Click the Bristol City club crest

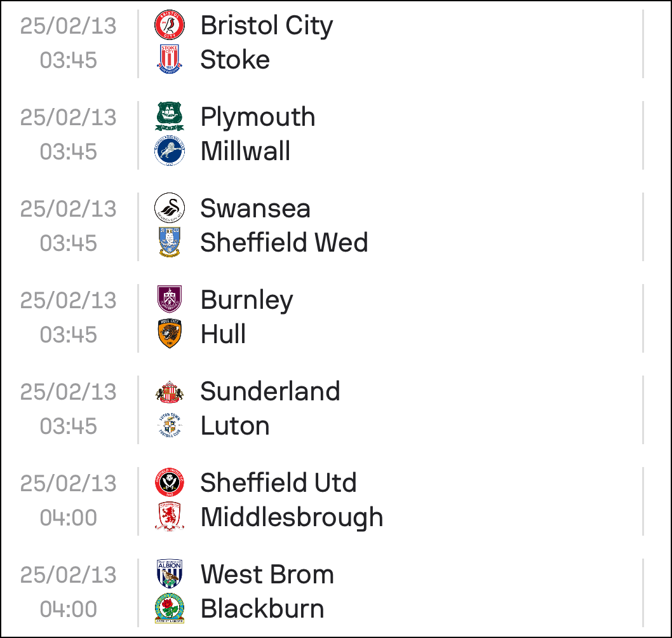(170, 25)
